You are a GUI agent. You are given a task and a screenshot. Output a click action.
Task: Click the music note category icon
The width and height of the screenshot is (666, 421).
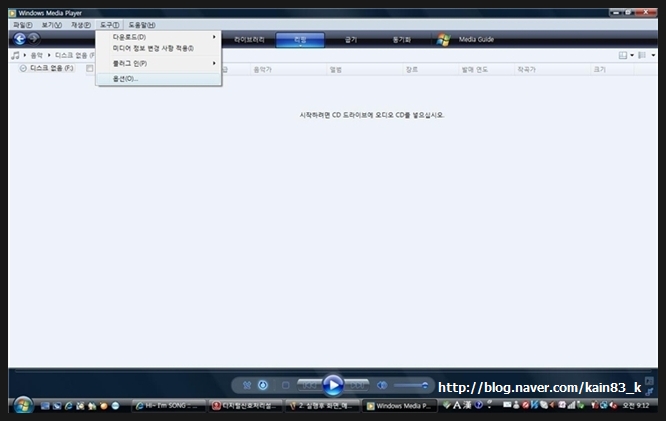[x=16, y=55]
